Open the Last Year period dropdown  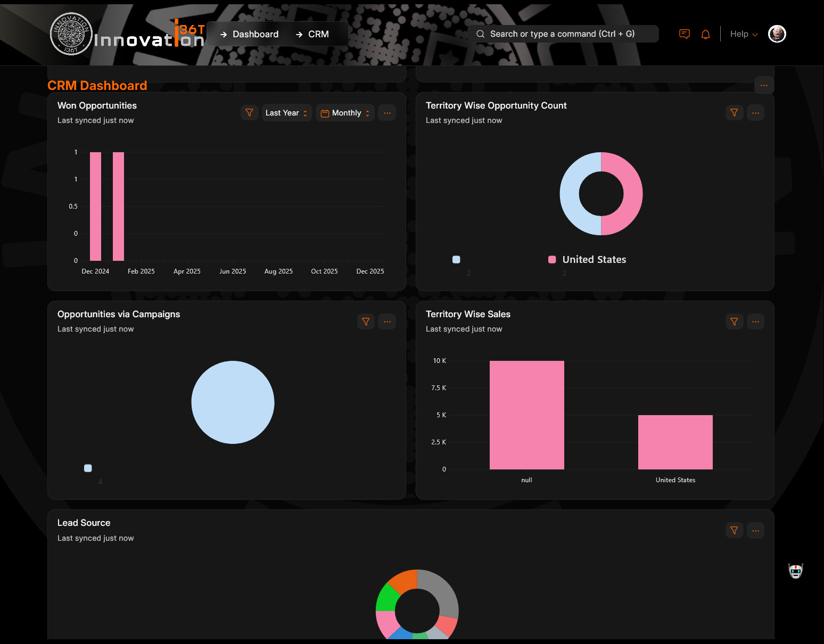(286, 113)
